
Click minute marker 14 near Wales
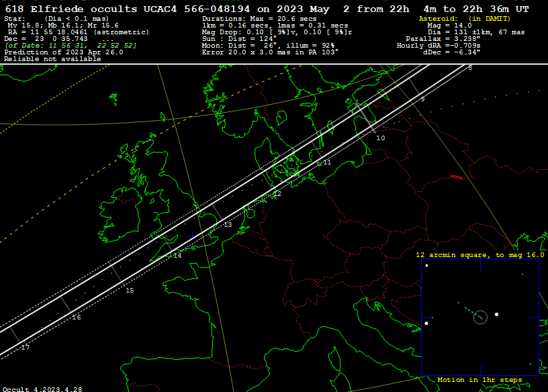(177, 256)
